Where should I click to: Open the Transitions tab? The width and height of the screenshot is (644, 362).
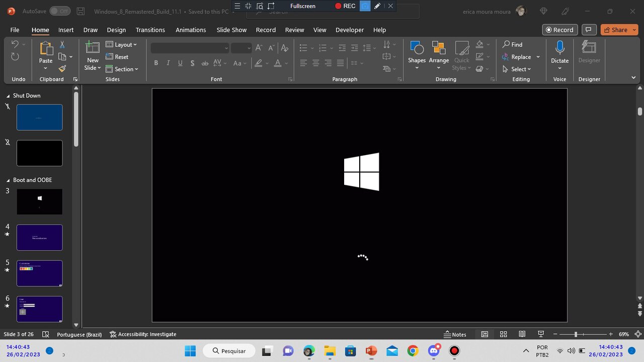(150, 30)
